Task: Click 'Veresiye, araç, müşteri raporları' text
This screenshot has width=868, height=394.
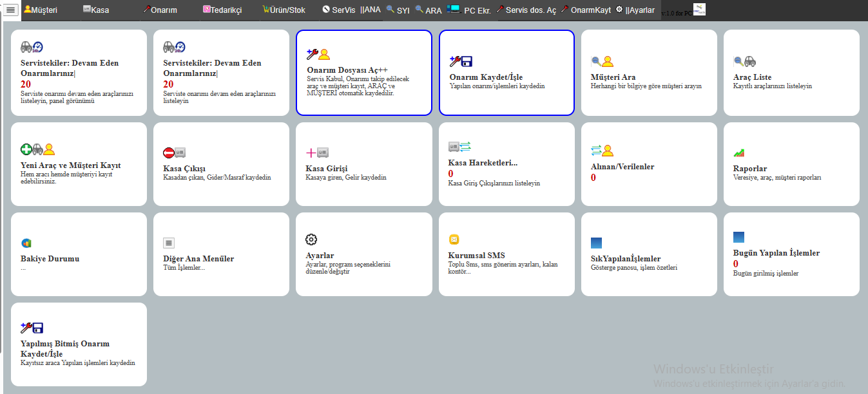Action: 777,177
